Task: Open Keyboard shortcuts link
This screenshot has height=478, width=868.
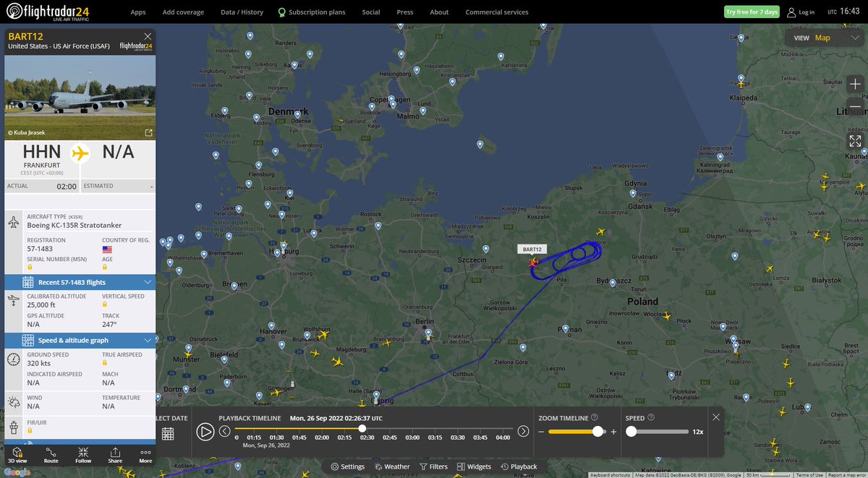Action: [x=610, y=474]
